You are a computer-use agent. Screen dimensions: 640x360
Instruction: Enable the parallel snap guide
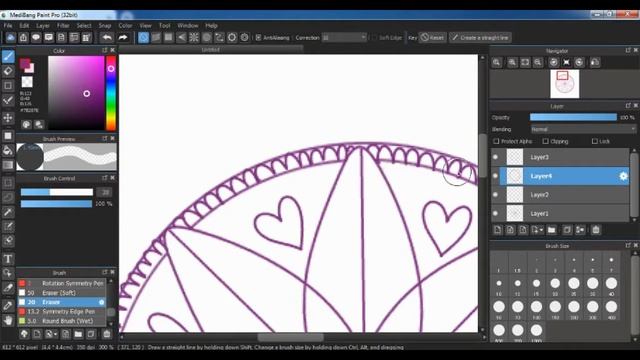point(156,38)
